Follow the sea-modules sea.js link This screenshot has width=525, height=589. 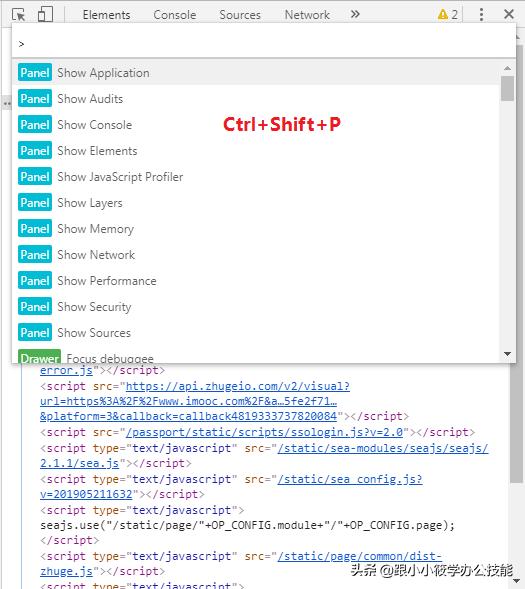pos(264,455)
